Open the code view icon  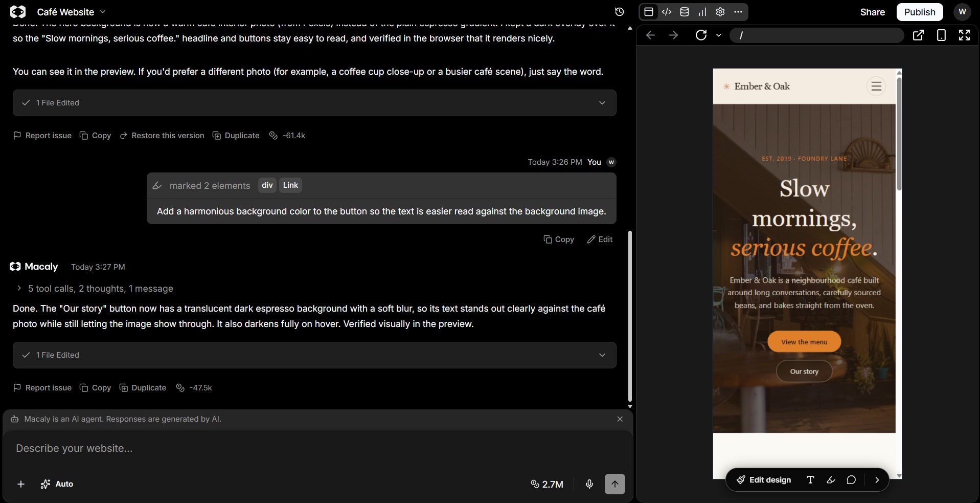click(667, 12)
